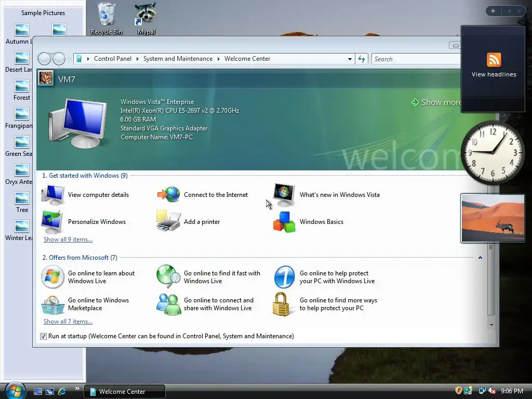Minimize the Welcome Center window
This screenshot has width=532, height=399.
tap(455, 46)
